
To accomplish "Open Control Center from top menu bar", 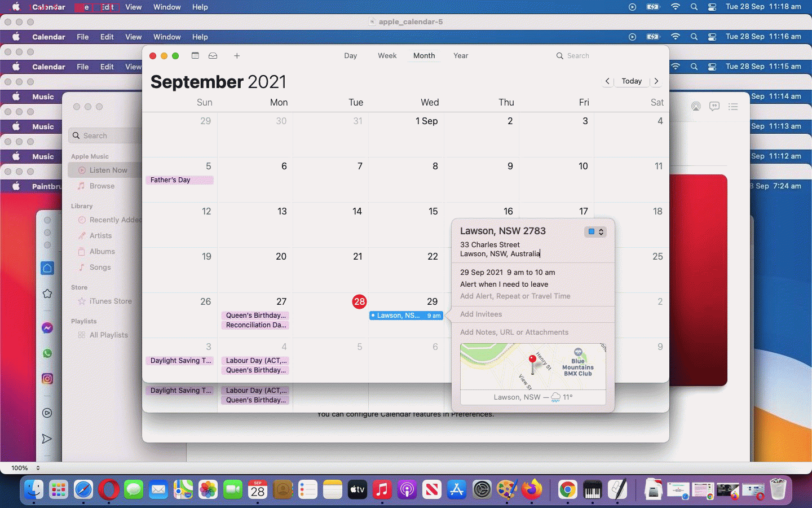I will coord(712,7).
